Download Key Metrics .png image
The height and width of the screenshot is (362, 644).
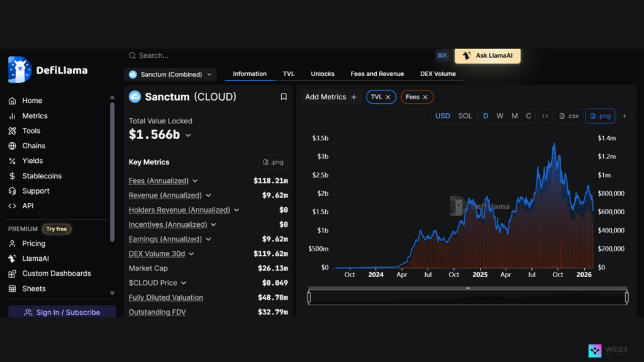coord(273,162)
